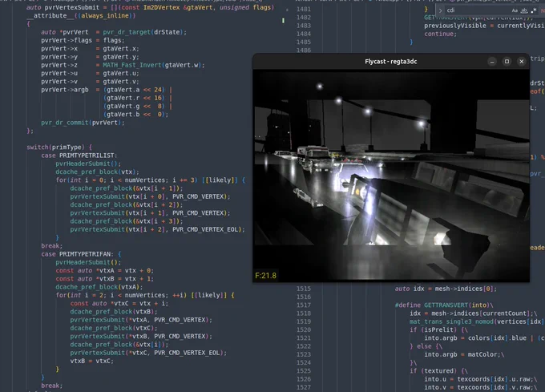The width and height of the screenshot is (545, 392).
Task: Click '#define GETTRANSVERT(into)' macro
Action: coord(444,305)
